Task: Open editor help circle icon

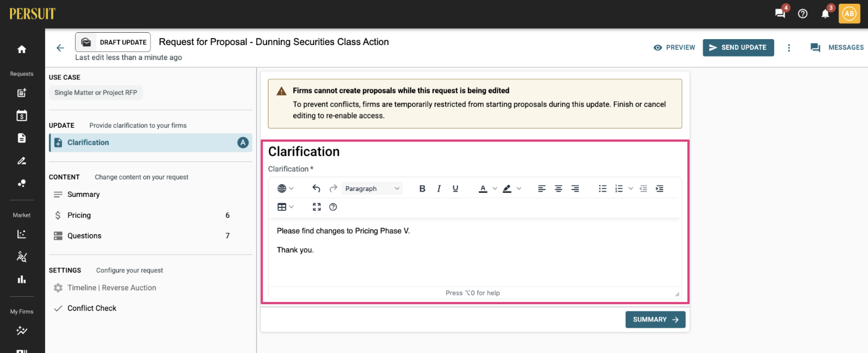Action: pos(333,207)
